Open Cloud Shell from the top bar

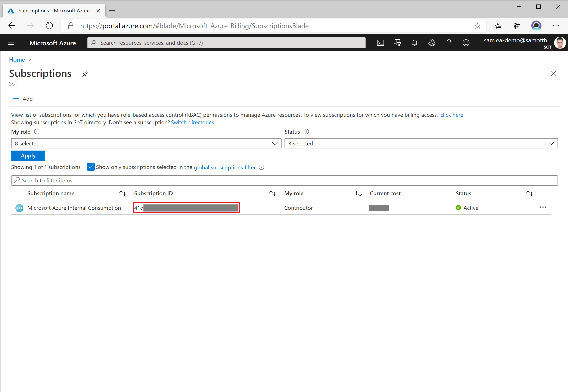380,43
